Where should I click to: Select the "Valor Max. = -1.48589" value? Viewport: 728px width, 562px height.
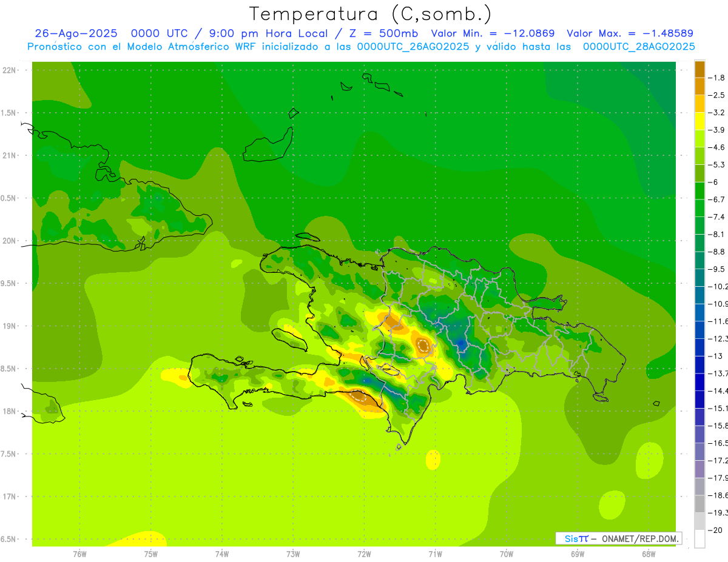tap(630, 33)
